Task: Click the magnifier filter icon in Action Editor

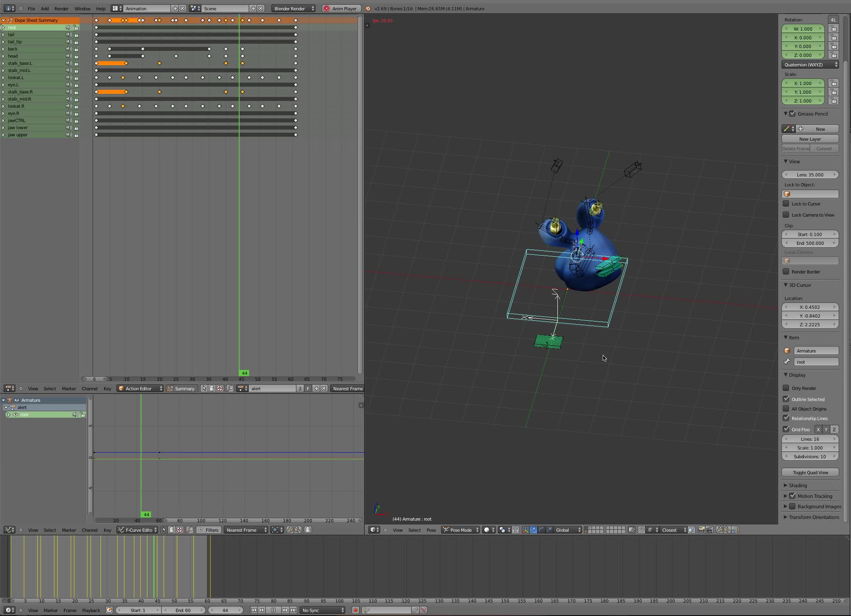Action: 230,388
